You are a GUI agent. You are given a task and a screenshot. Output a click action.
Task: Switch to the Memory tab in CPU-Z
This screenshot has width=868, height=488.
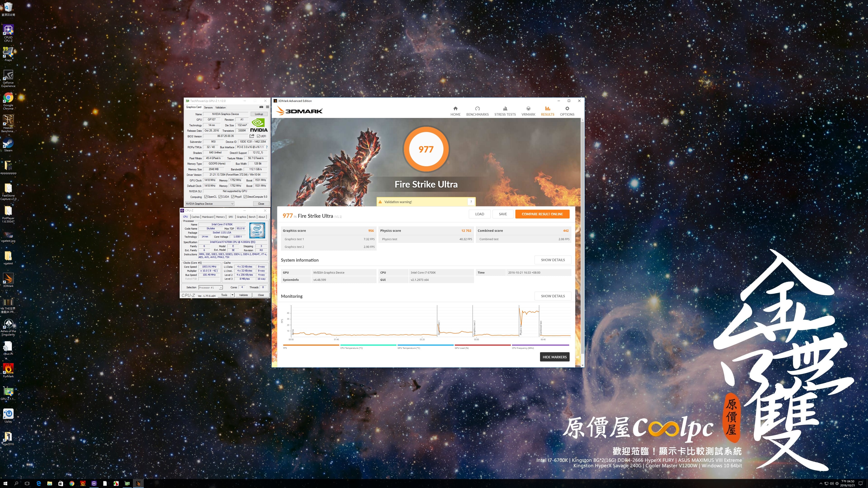pos(220,217)
